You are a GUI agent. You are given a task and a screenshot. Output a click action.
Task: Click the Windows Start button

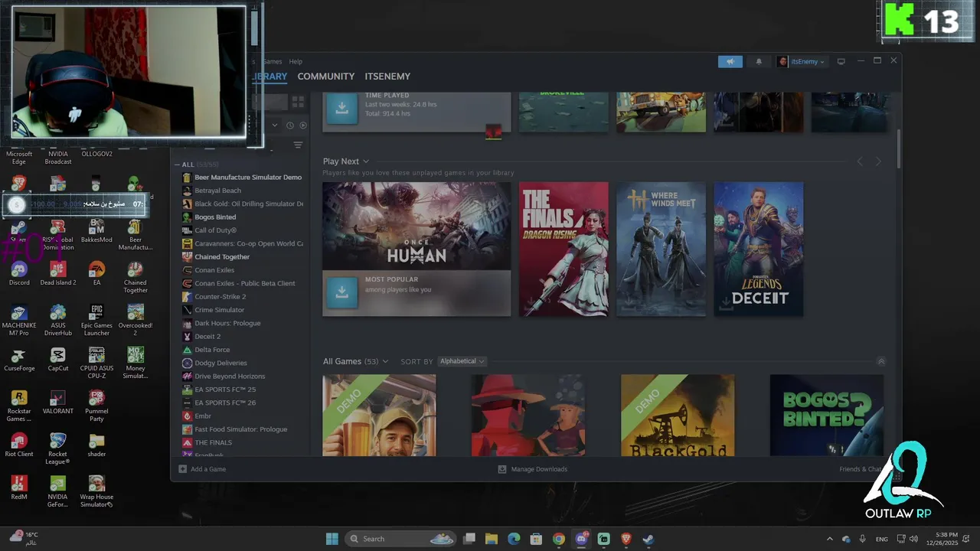coord(332,539)
